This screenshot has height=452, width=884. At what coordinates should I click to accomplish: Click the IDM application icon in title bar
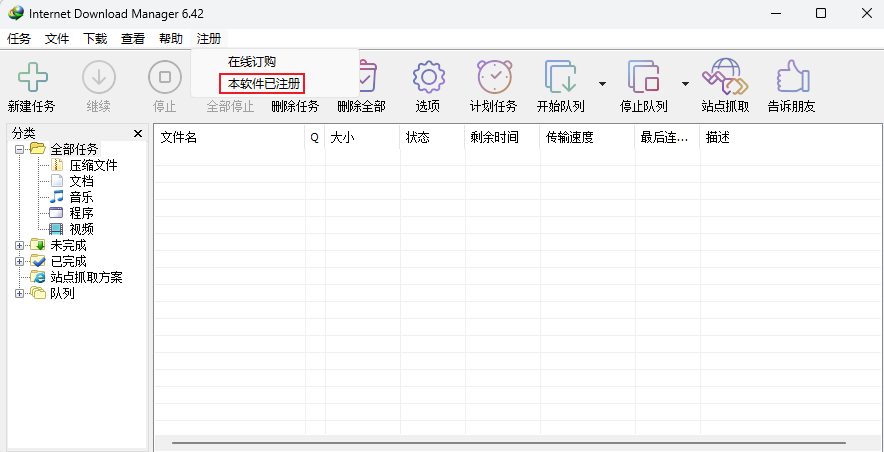click(16, 12)
